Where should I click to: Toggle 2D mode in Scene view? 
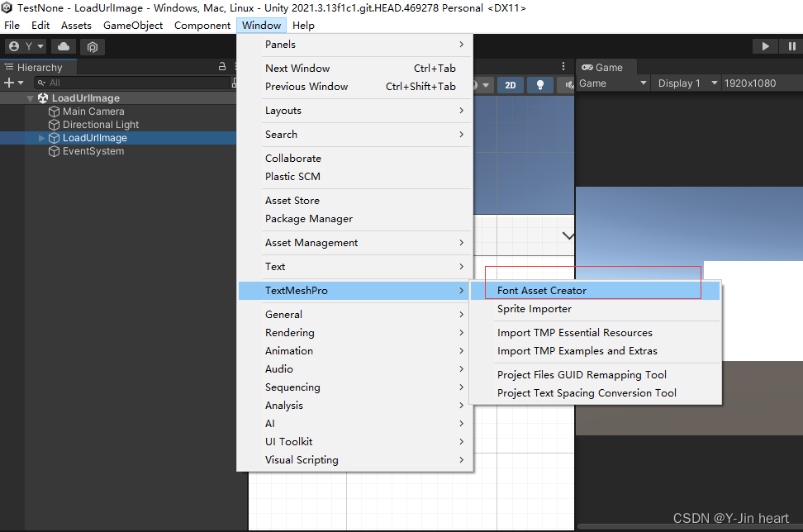click(510, 85)
